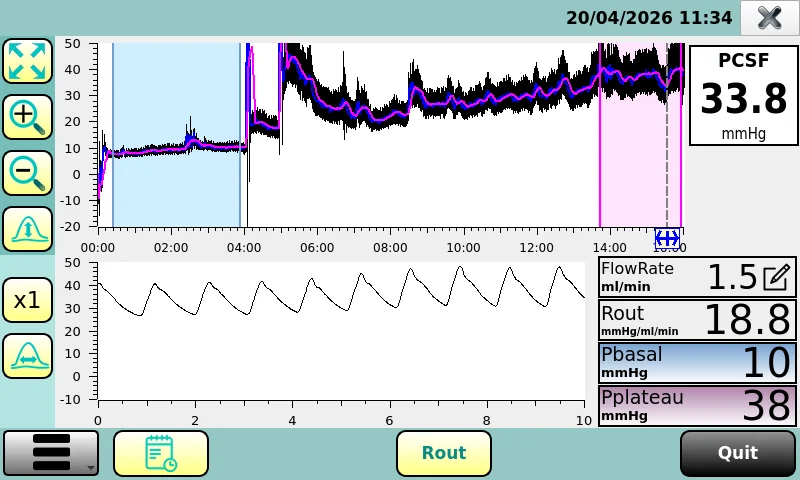This screenshot has width=800, height=480.
Task: Click the date and time 20/04/2026 11:34
Action: click(649, 18)
